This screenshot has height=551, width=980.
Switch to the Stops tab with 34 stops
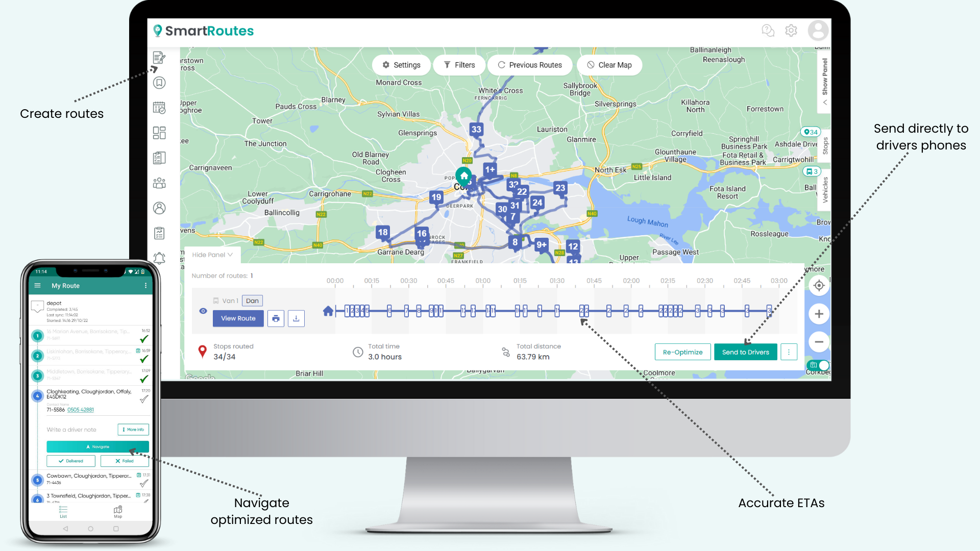(825, 145)
